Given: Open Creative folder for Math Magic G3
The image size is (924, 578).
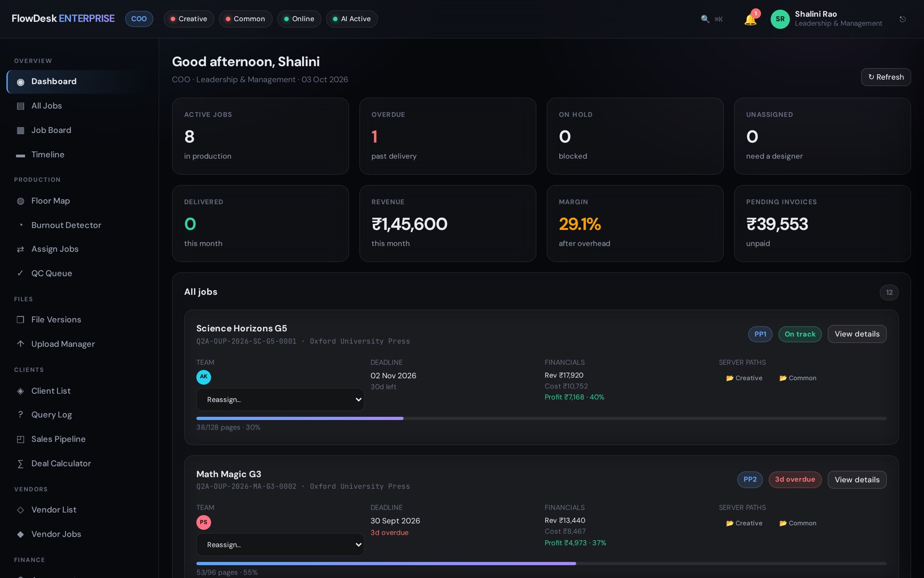Looking at the screenshot, I should point(744,523).
